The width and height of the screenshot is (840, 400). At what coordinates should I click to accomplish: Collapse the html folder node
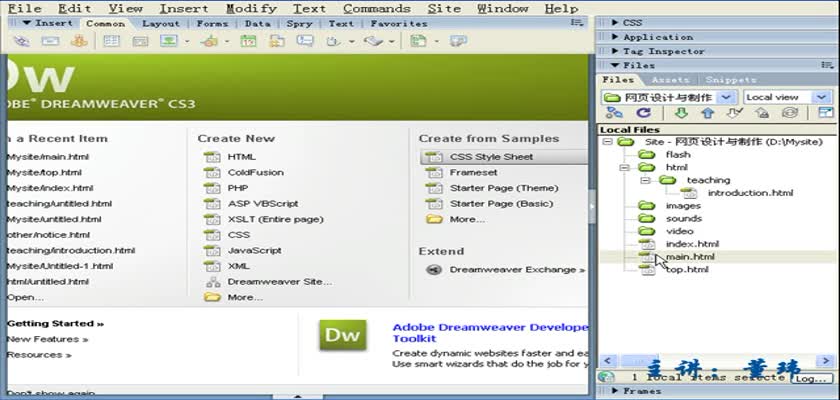pyautogui.click(x=624, y=168)
